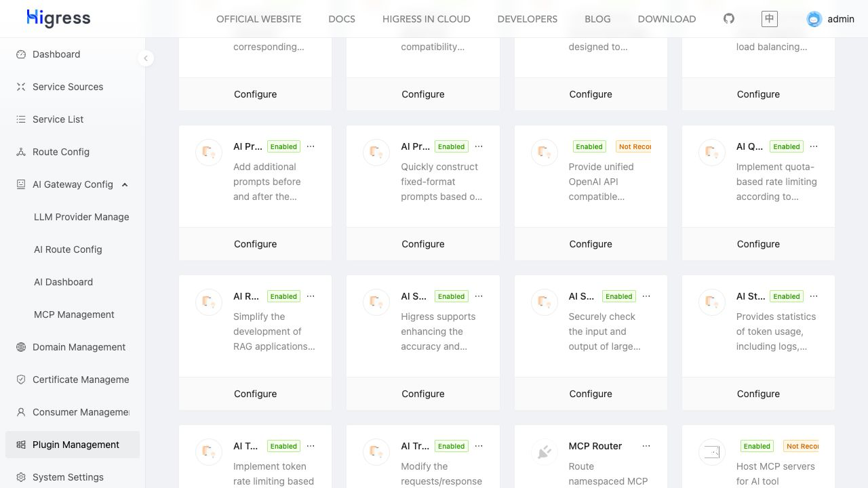
Task: Click the Dashboard gauge icon in sidebar
Action: [21, 54]
